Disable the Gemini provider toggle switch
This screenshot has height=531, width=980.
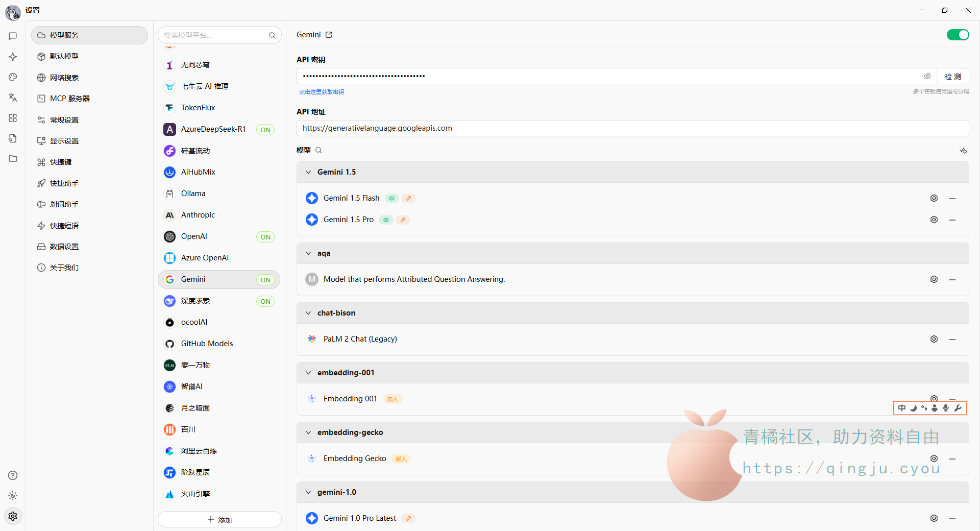tap(958, 35)
